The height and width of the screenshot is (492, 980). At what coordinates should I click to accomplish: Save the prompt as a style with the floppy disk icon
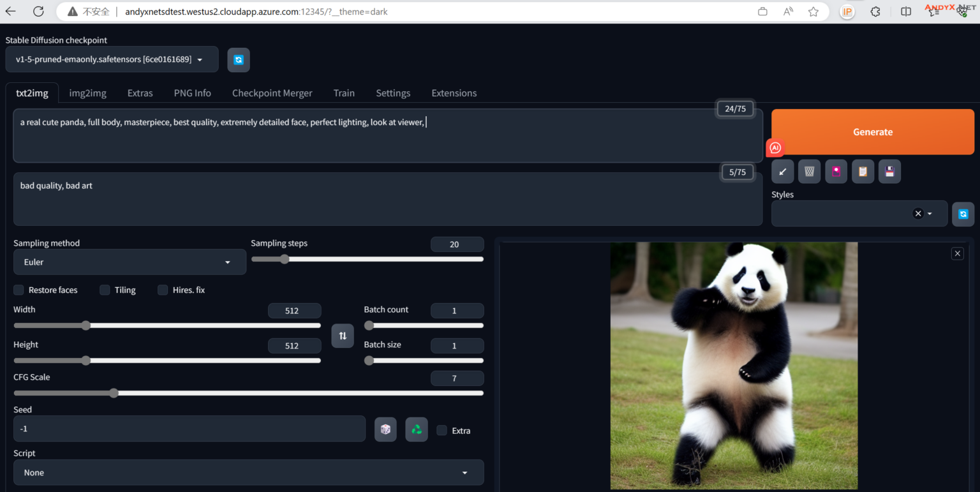click(x=889, y=172)
